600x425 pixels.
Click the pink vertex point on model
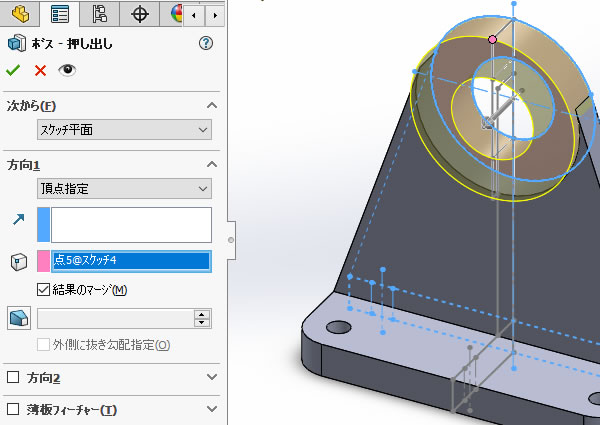492,39
